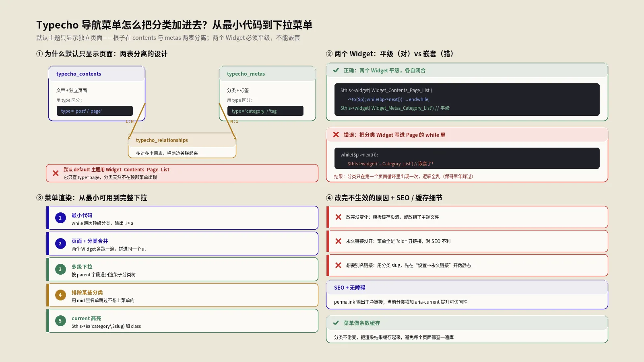
Task: Click the text 多对多中间表，把两边关联起来
Action: pyautogui.click(x=167, y=153)
